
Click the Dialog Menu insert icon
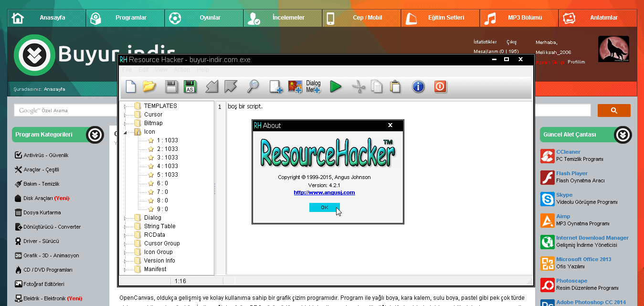pyautogui.click(x=314, y=86)
